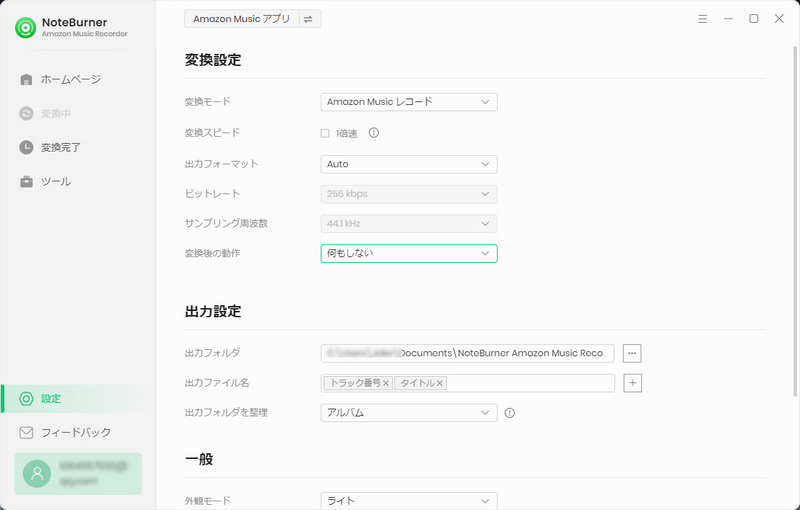Click the gear icon next to 設定
Viewport: 800px width, 510px height.
click(x=26, y=399)
